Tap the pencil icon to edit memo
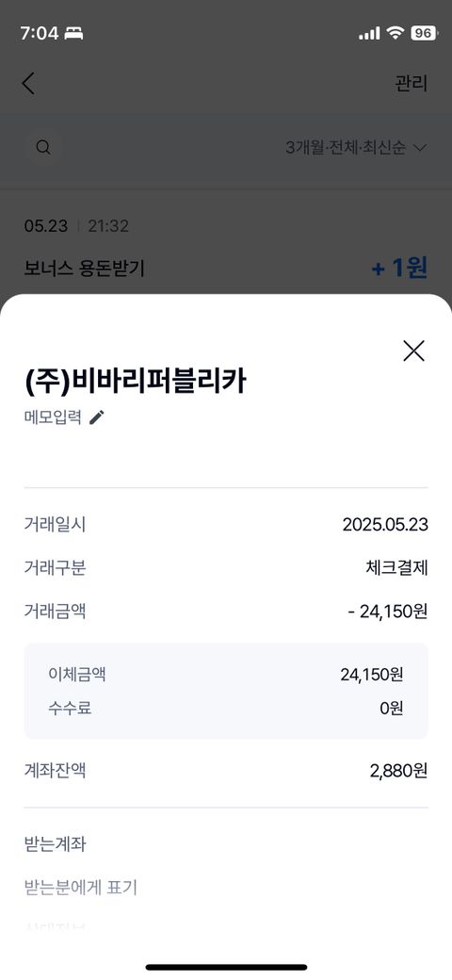Viewport: 452px width, 980px height. coord(96,417)
